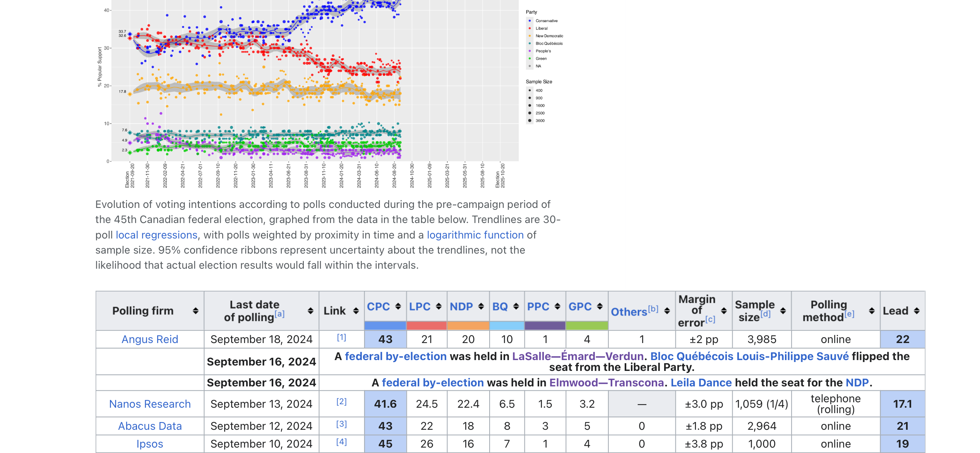980x453 pixels.
Task: Open the Ipsos polling firm link
Action: coord(150,444)
